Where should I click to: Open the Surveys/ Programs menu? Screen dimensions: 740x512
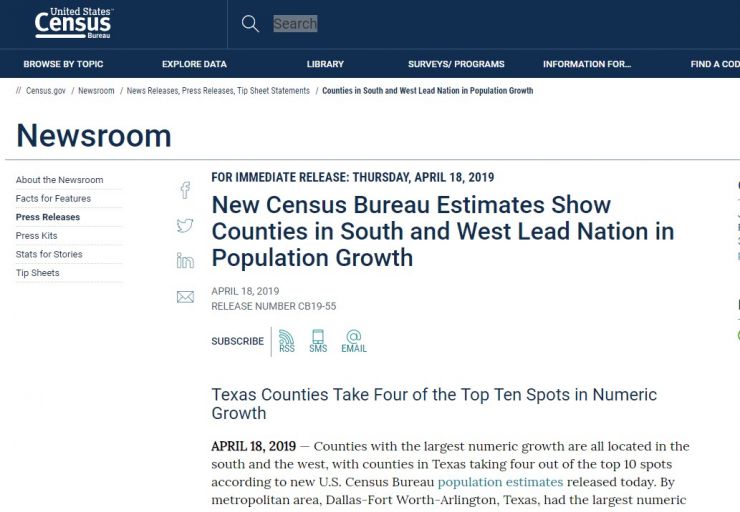tap(456, 64)
